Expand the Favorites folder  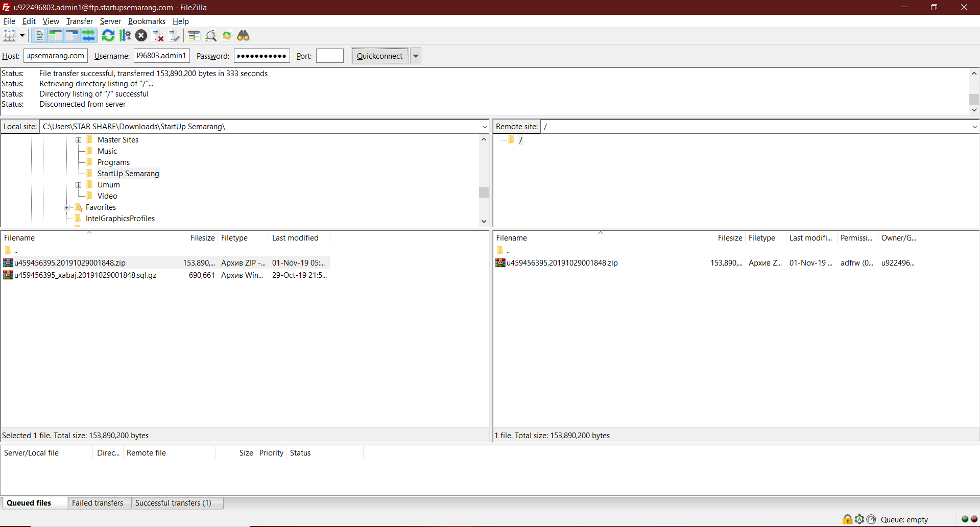pyautogui.click(x=66, y=207)
